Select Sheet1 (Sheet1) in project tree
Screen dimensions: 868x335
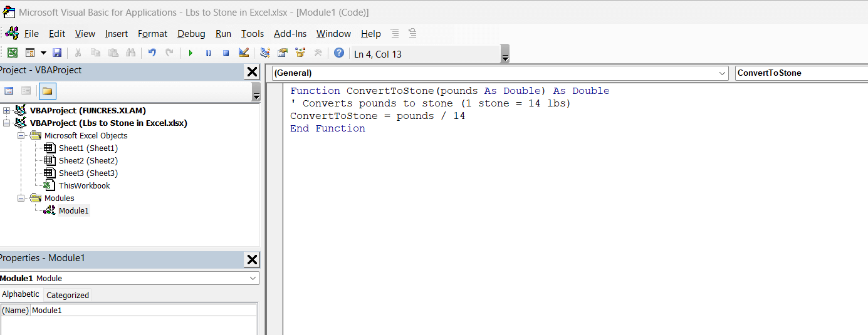click(88, 148)
